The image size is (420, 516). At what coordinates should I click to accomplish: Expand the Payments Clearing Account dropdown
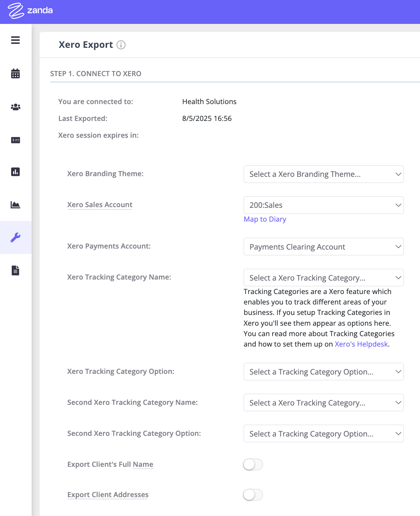[x=323, y=247]
